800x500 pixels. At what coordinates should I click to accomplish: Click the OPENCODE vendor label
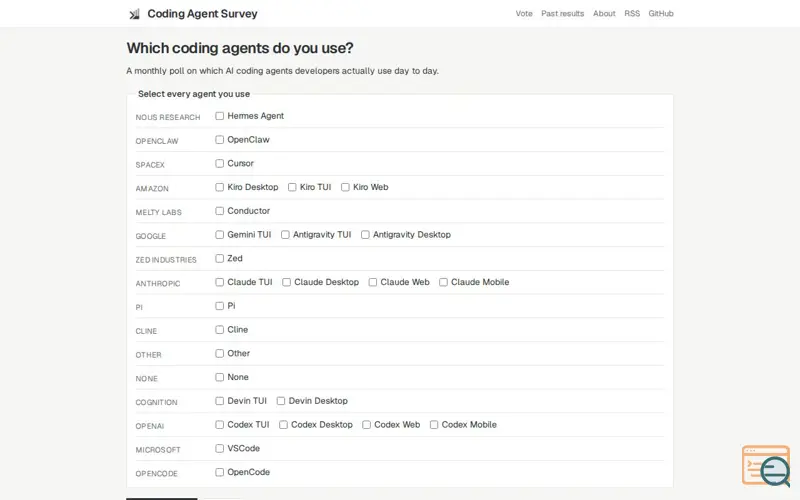click(x=156, y=473)
